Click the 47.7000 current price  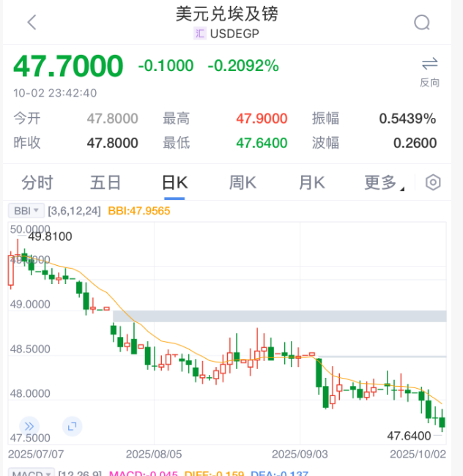coord(68,66)
